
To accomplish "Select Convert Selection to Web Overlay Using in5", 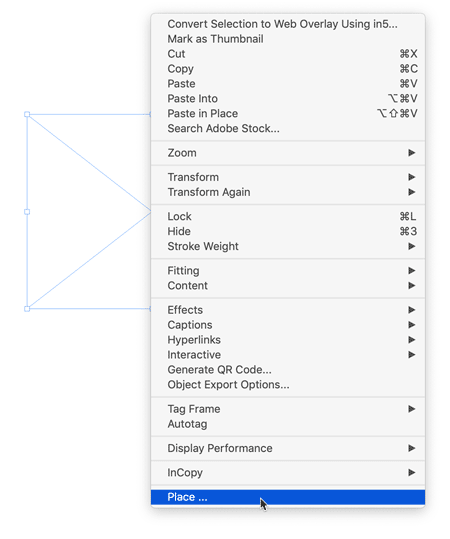I will (288, 24).
